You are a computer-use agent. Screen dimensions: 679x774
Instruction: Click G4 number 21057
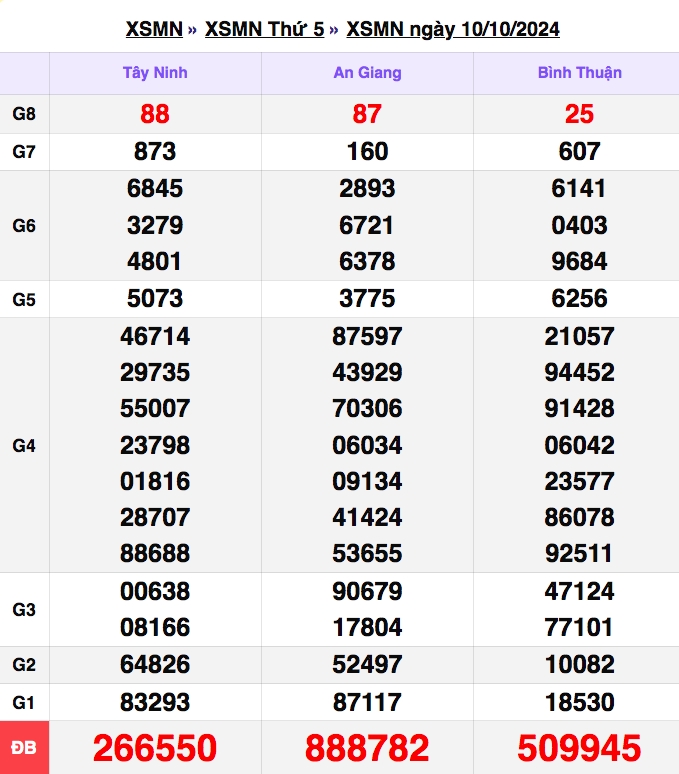(x=579, y=336)
